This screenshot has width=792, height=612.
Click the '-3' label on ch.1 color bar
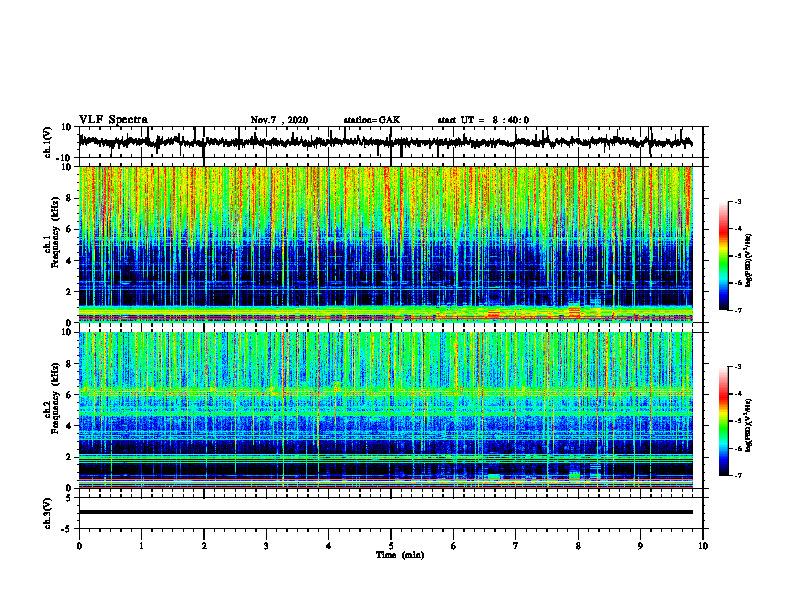point(737,202)
